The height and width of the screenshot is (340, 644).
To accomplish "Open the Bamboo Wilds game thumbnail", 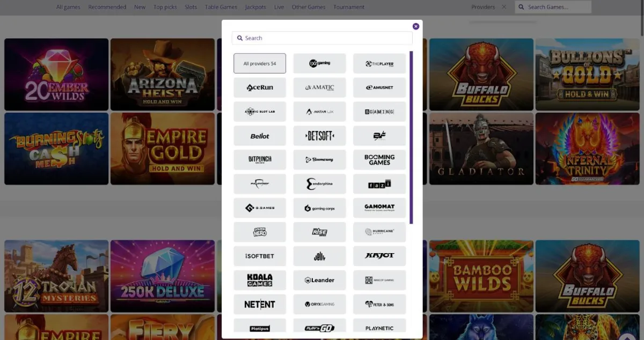I will pos(481,276).
